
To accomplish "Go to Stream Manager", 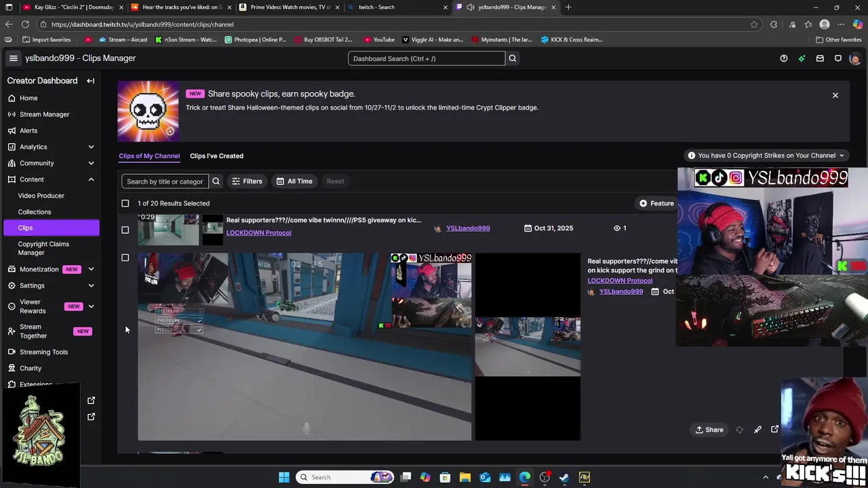I will tap(44, 114).
